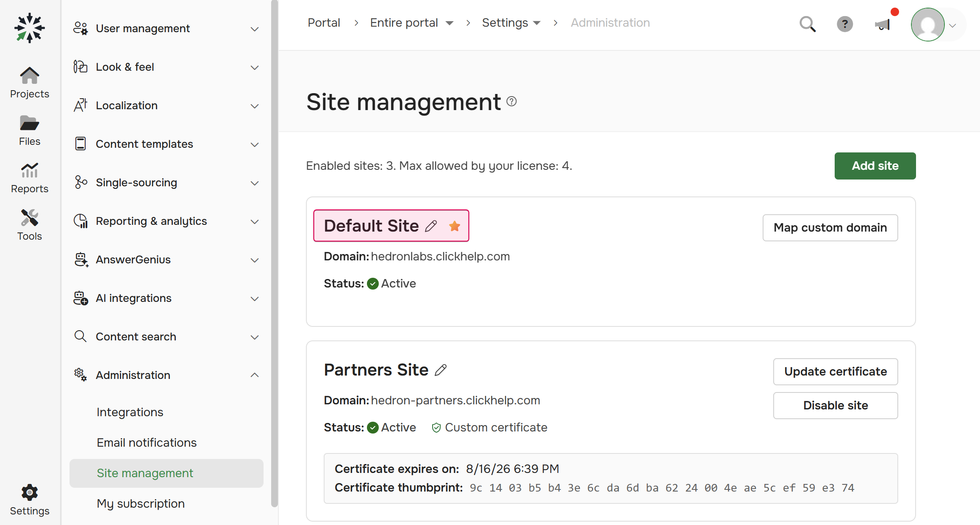Expand Localization chevron
The width and height of the screenshot is (980, 525).
[x=255, y=106]
